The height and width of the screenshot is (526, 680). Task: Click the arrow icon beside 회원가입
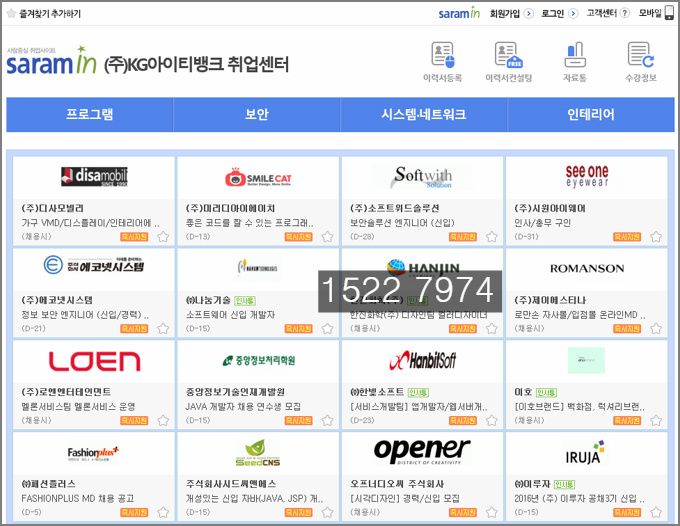pyautogui.click(x=528, y=13)
